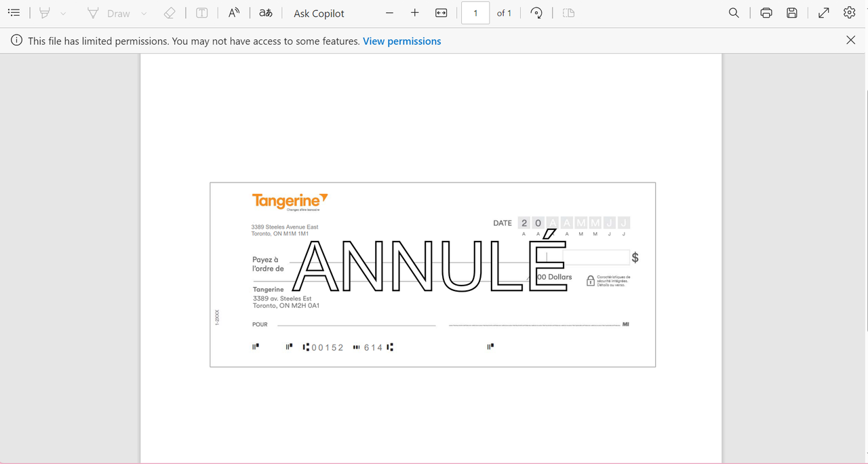This screenshot has width=868, height=464.
Task: Expand the Highlight color dropdown arrow
Action: coord(63,14)
